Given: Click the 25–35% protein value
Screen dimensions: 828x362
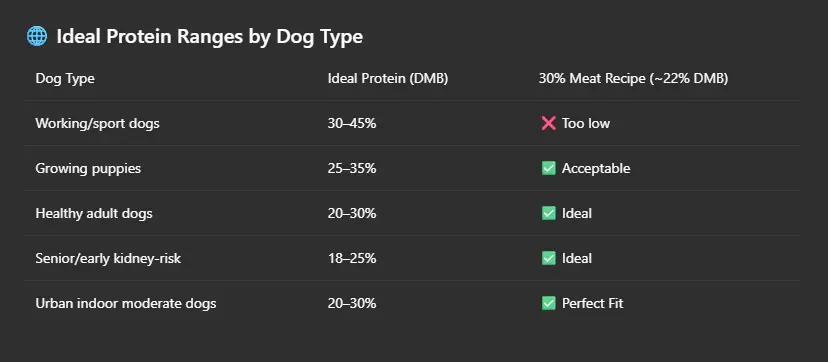Looking at the screenshot, I should (352, 168).
